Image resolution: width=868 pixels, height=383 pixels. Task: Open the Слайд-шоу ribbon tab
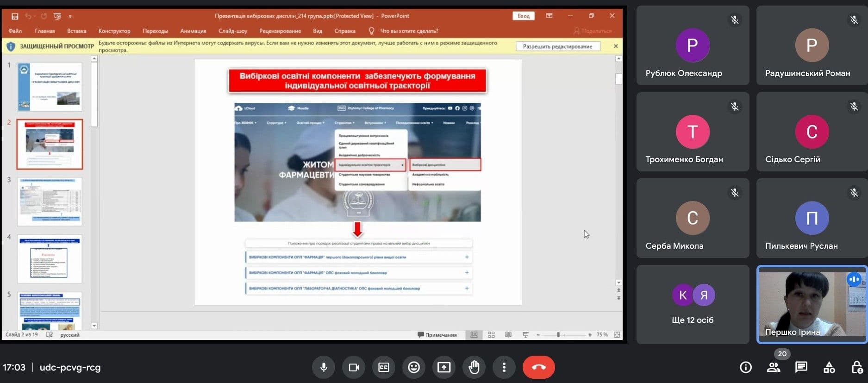[233, 31]
